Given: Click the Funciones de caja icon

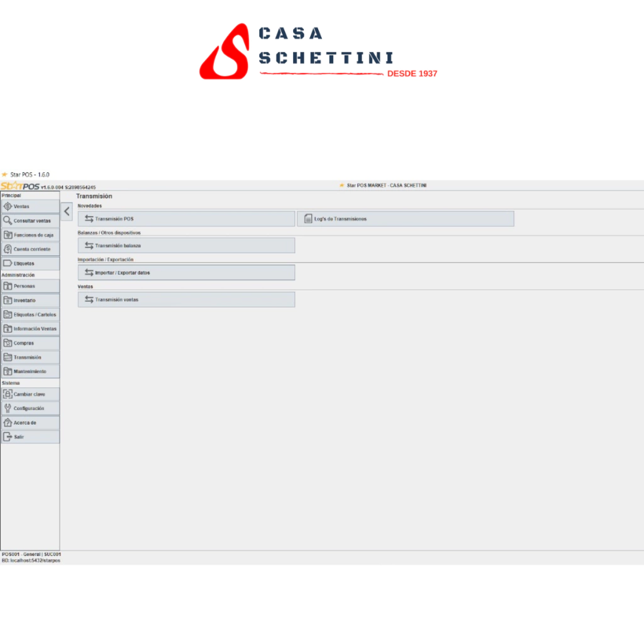Looking at the screenshot, I should [x=8, y=235].
